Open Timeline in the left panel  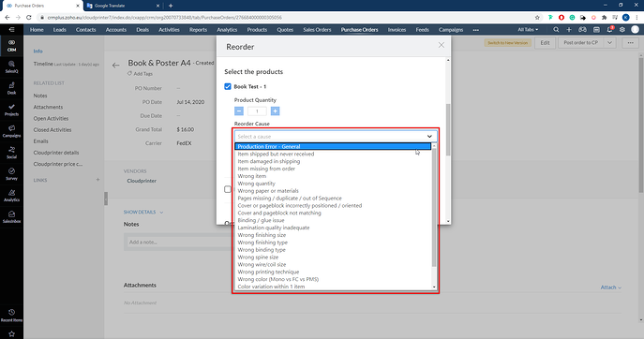click(43, 64)
